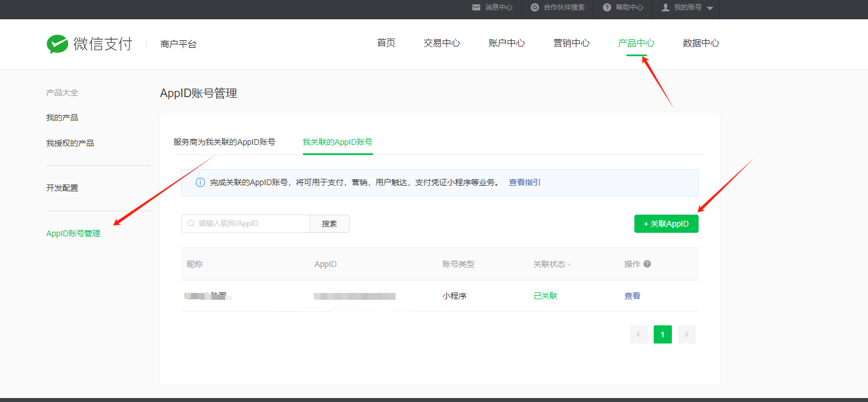Image resolution: width=868 pixels, height=402 pixels.
Task: Go to previous page arrow
Action: click(638, 334)
